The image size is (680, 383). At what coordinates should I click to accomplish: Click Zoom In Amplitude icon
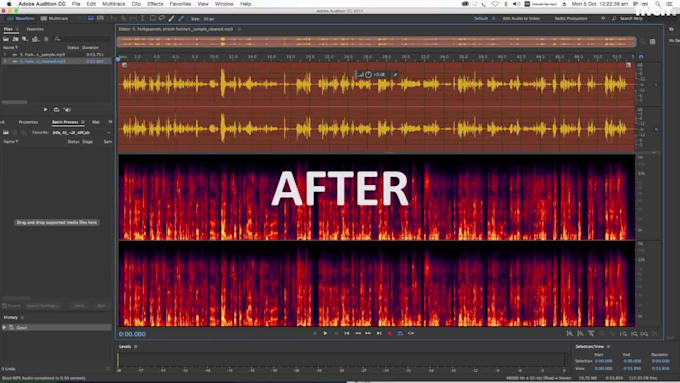(x=569, y=334)
